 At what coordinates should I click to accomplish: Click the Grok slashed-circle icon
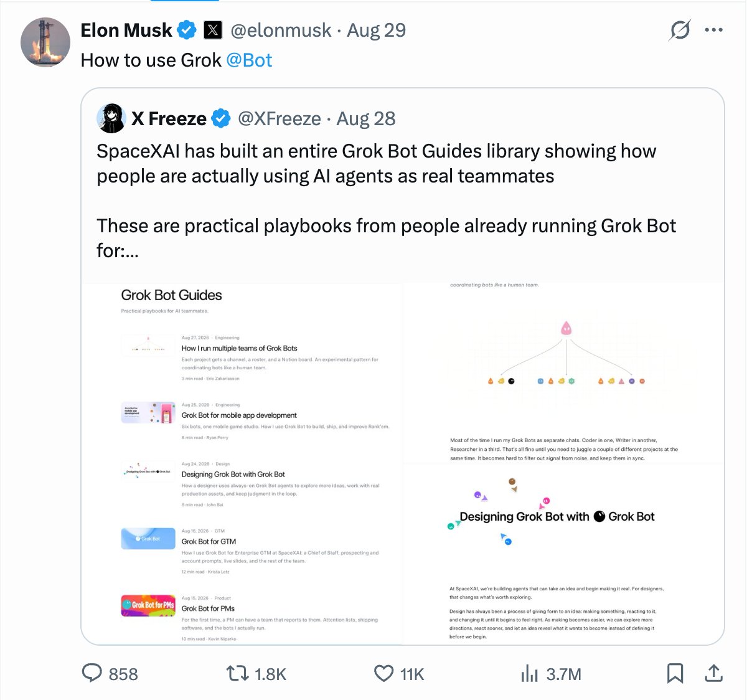point(680,30)
